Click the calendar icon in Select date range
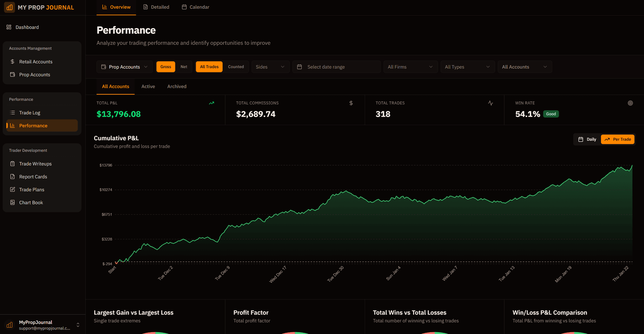Viewport: 644px width, 334px height. 300,67
